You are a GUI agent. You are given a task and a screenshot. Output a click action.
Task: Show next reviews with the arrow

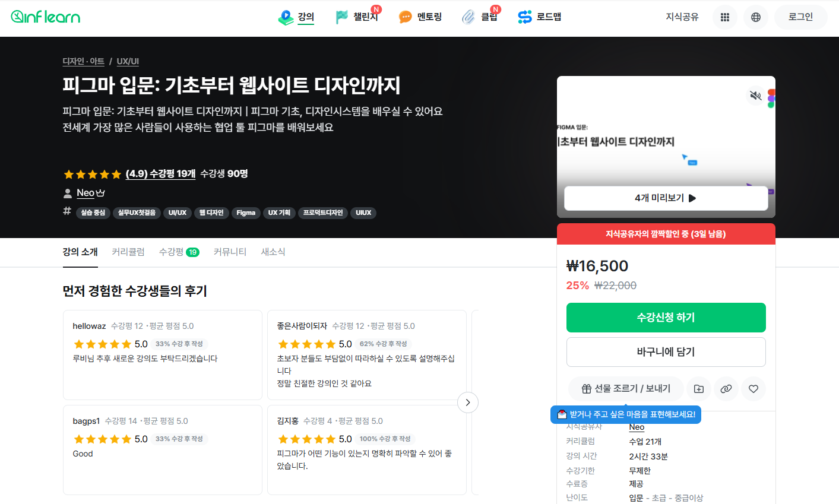pyautogui.click(x=468, y=402)
